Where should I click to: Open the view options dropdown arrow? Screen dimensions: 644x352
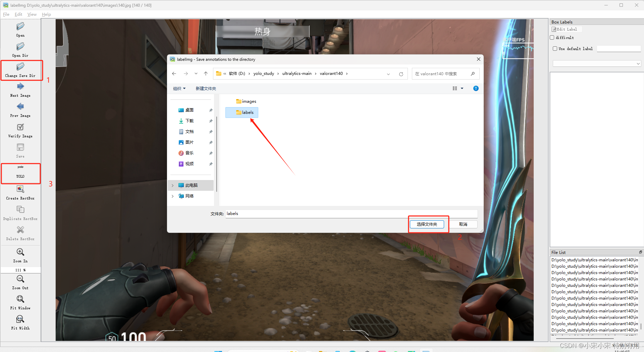point(462,88)
